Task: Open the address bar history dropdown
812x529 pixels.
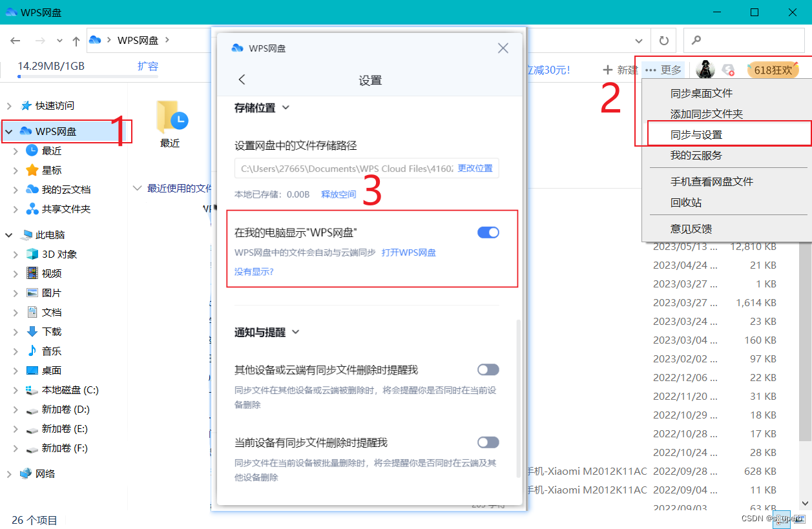Action: point(640,41)
